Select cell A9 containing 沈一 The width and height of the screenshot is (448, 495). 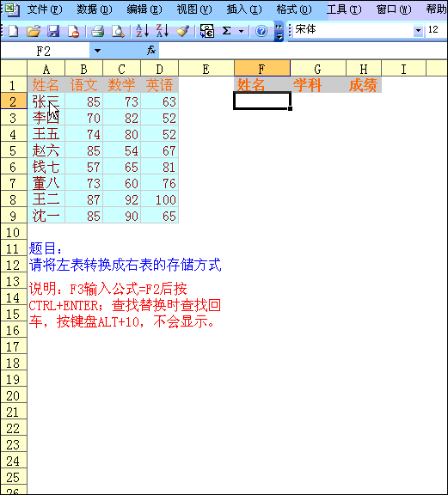46,216
